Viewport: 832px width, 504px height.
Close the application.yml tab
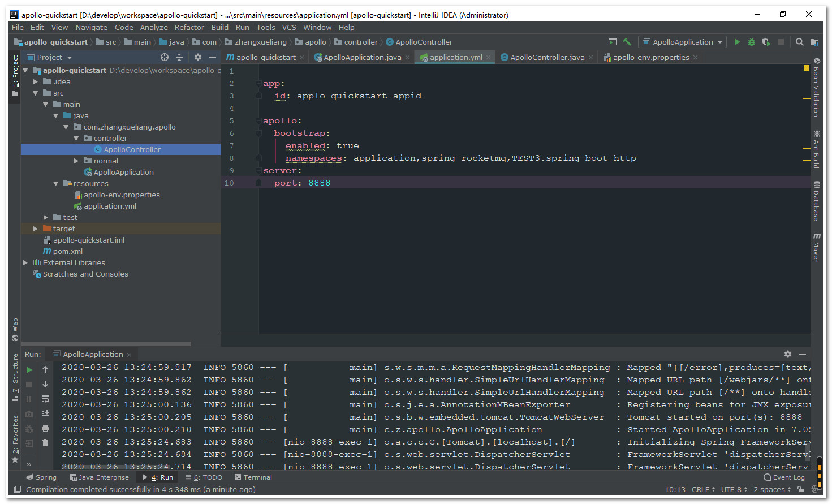point(489,57)
